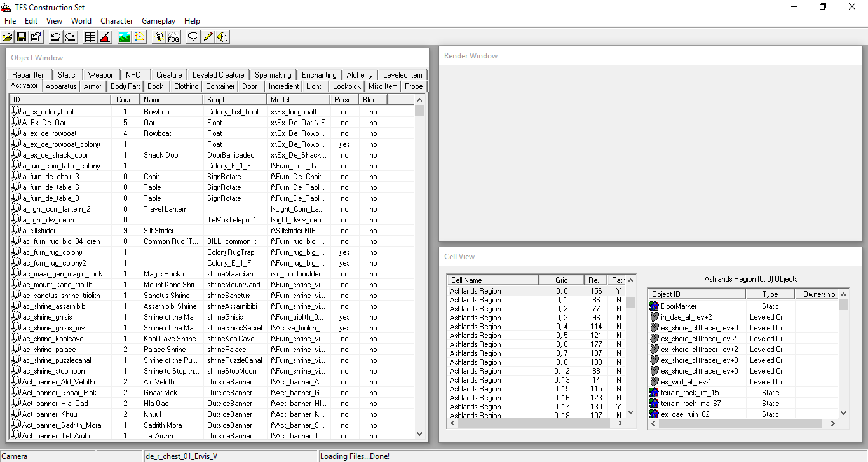Open script editor pencil icon
The height and width of the screenshot is (462, 868).
[208, 37]
